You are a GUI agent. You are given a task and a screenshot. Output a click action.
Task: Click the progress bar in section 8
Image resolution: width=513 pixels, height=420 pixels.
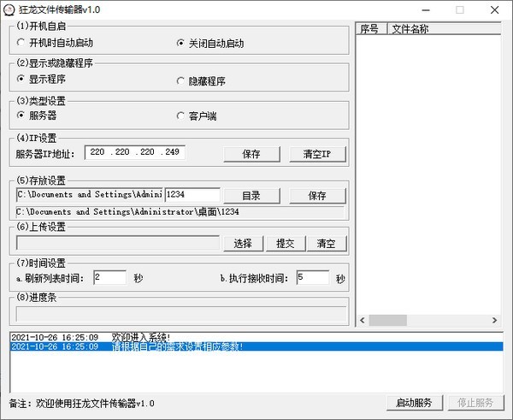(181, 314)
